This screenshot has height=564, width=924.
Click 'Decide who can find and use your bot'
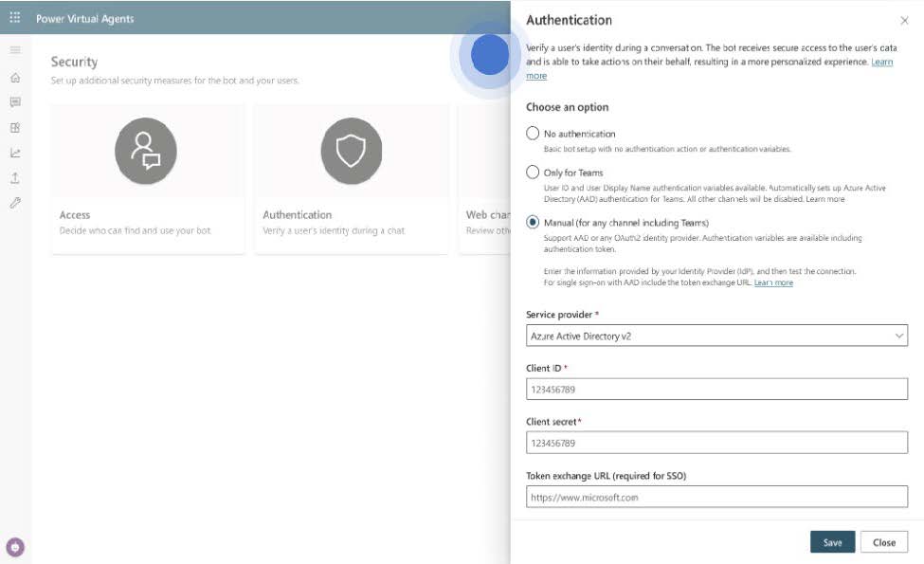(x=135, y=230)
